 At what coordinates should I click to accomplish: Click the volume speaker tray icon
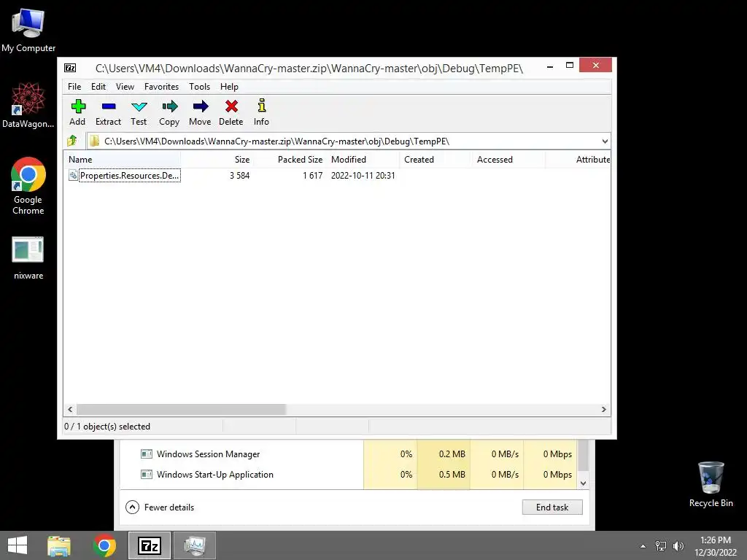[678, 546]
